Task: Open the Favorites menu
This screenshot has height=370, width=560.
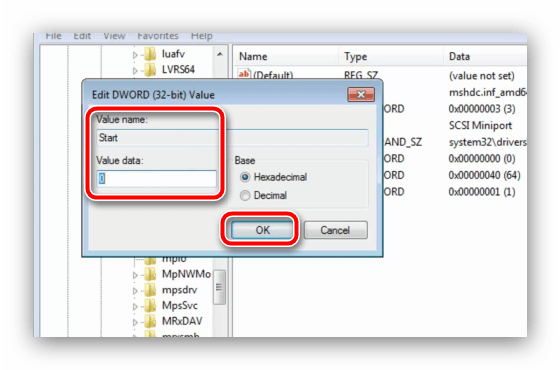Action: (158, 36)
